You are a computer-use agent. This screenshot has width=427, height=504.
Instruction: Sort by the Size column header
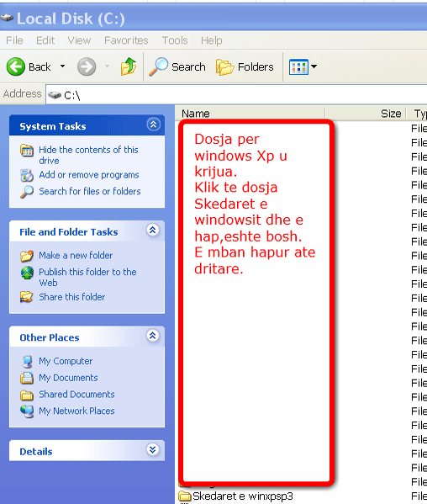(x=366, y=114)
